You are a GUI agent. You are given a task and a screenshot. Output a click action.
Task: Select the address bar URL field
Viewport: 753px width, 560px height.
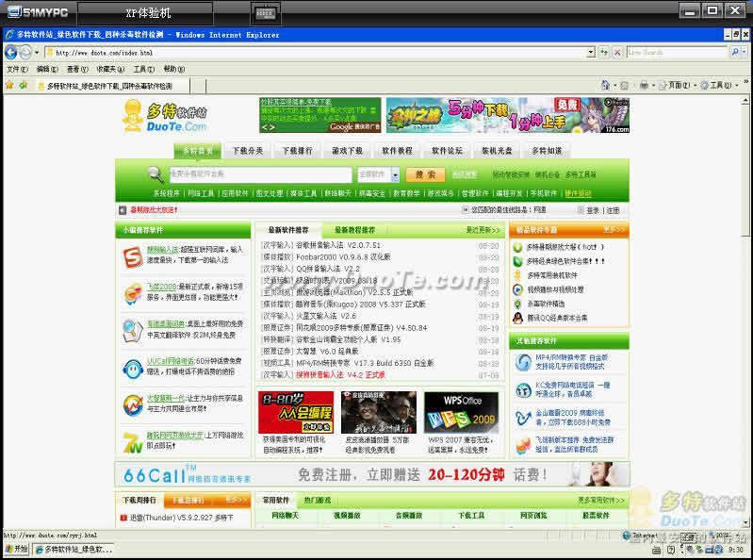coord(316,53)
